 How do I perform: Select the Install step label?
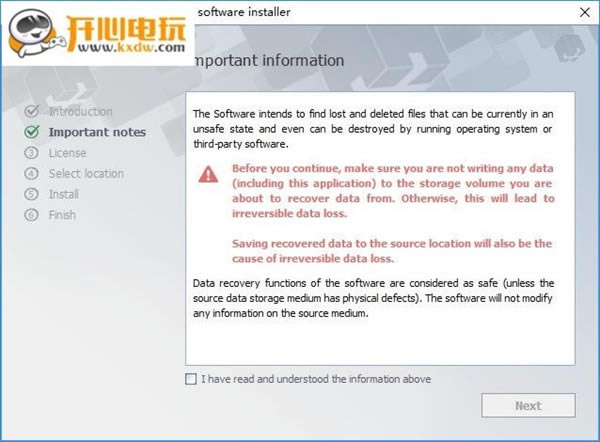coord(63,194)
